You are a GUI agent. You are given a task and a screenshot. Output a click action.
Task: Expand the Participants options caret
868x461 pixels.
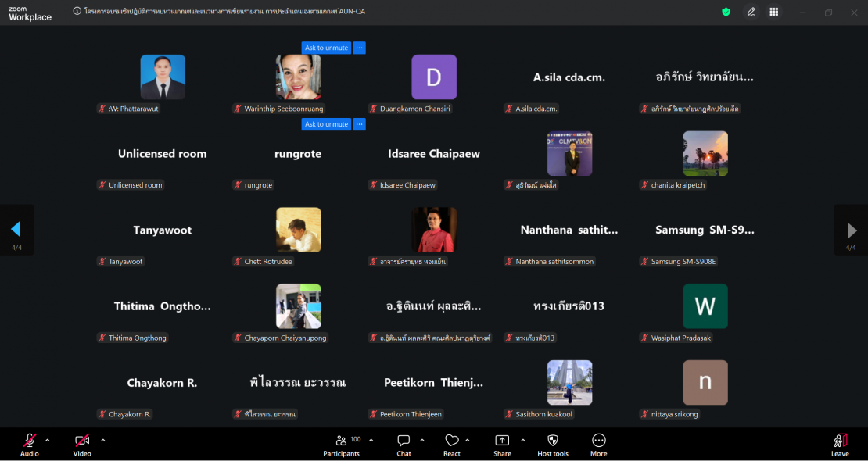point(371,440)
